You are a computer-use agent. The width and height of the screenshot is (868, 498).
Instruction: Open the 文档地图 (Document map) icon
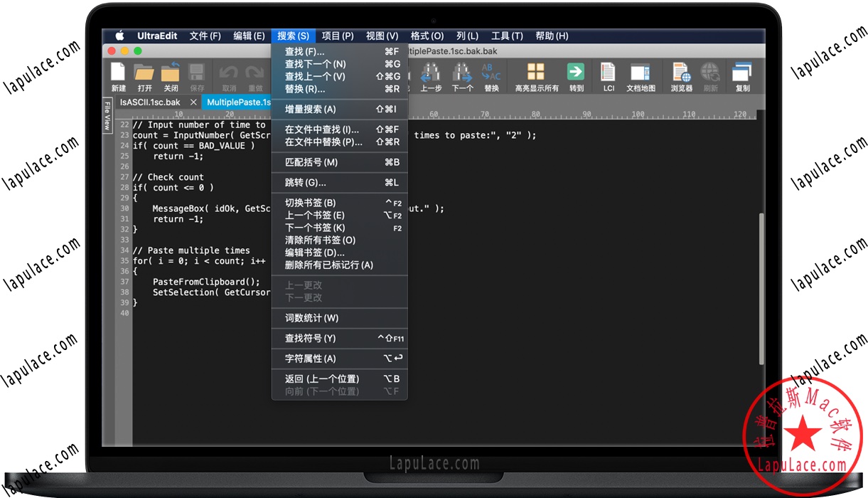tap(641, 73)
